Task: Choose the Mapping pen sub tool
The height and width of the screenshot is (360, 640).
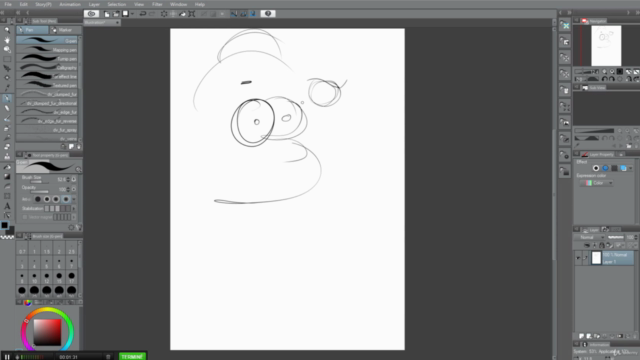Action: pos(47,50)
